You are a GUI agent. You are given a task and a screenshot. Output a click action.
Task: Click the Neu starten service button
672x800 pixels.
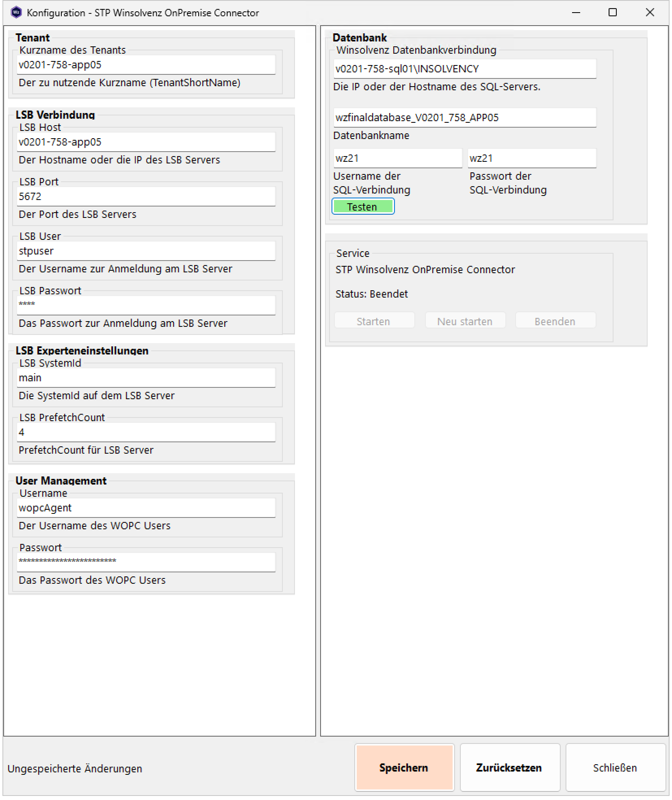click(465, 321)
